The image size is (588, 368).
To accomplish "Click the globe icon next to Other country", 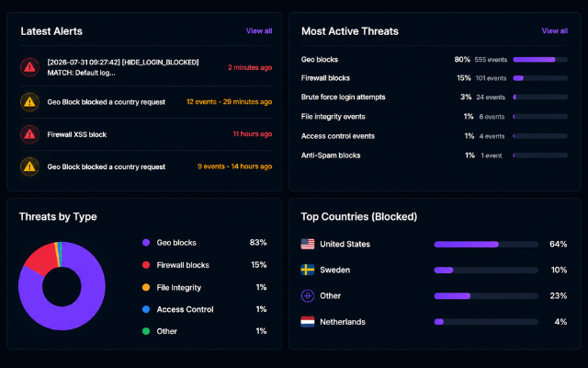I will click(308, 296).
